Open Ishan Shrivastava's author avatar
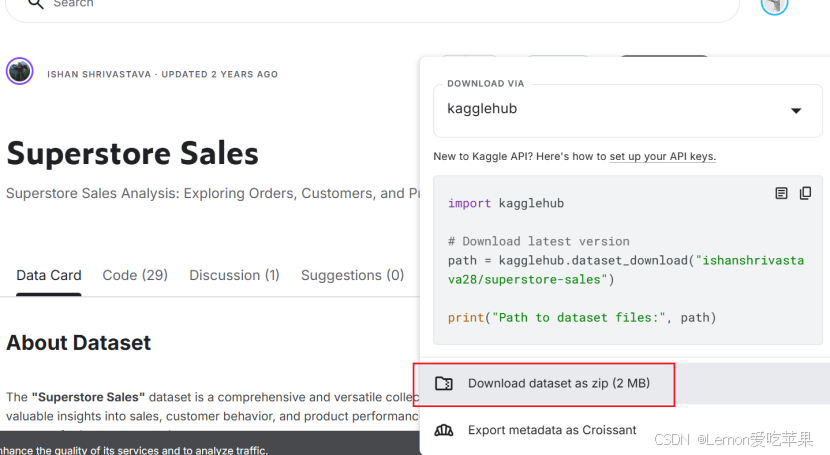 coord(20,71)
